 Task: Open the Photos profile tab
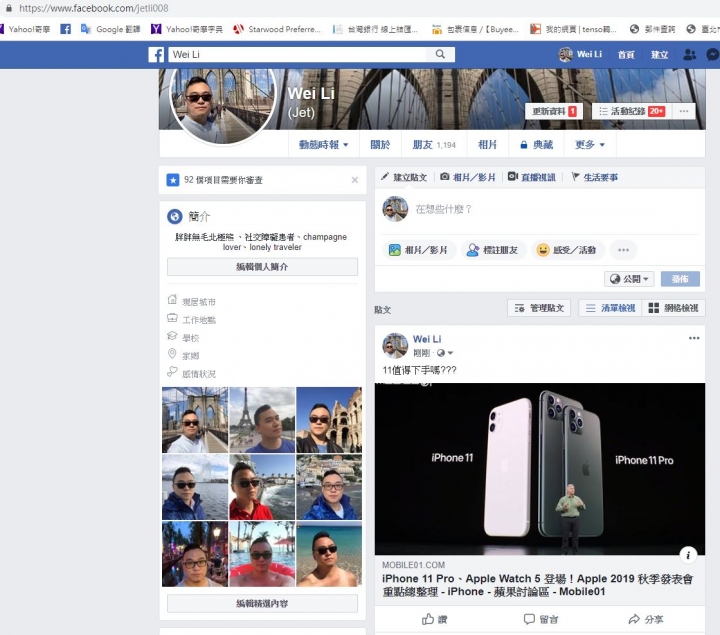487,145
